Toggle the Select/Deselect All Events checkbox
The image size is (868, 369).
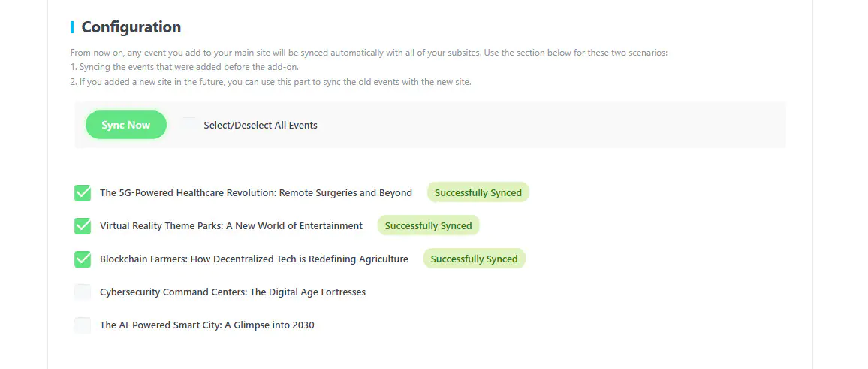tap(189, 125)
